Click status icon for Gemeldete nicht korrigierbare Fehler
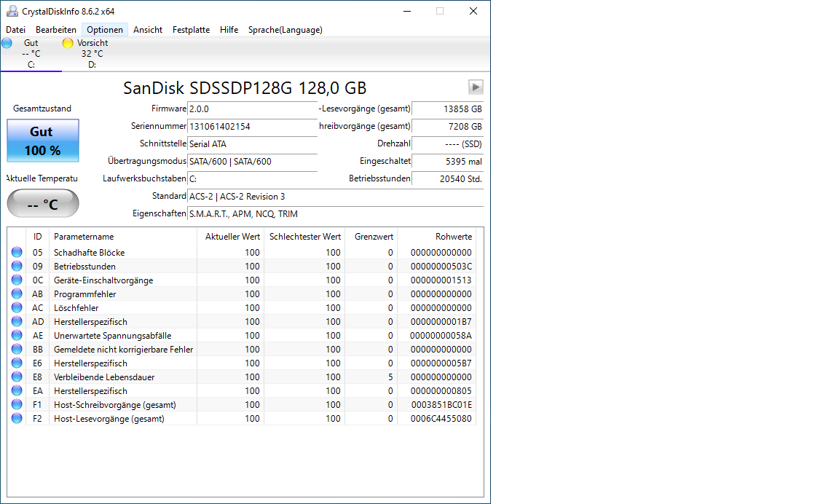The height and width of the screenshot is (504, 839). coord(17,350)
